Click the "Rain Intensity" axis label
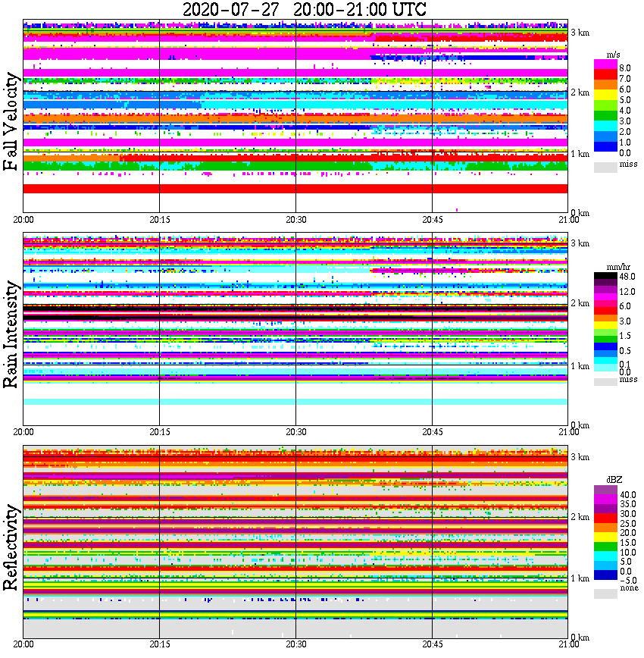This screenshot has width=644, height=658. [x=11, y=334]
